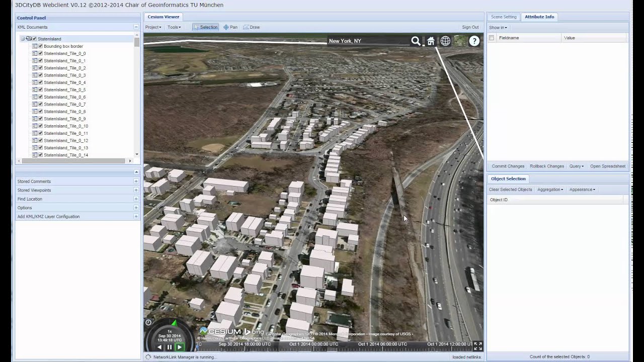644x362 pixels.
Task: Click the layer icon beside StatenIsland_Tile_0_12
Action: (x=35, y=141)
